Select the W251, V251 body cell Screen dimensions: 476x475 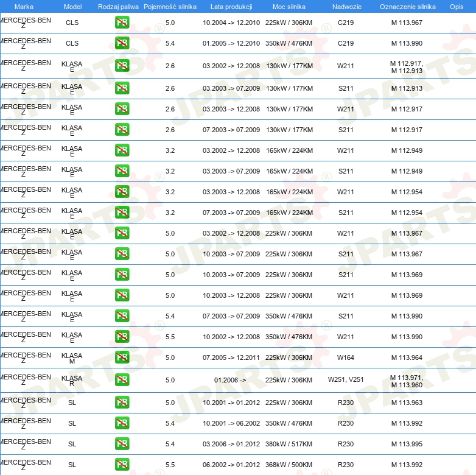(346, 380)
